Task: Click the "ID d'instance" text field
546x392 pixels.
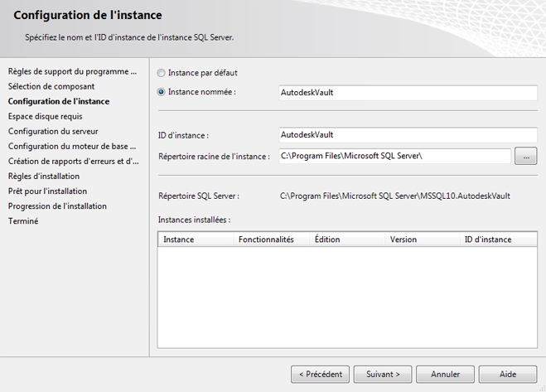Action: click(408, 135)
